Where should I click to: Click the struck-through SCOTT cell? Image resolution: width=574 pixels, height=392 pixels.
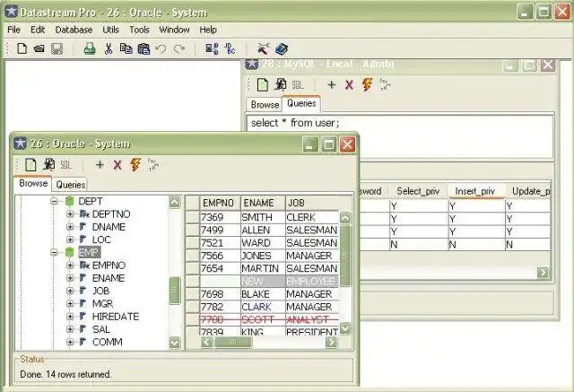(263, 319)
